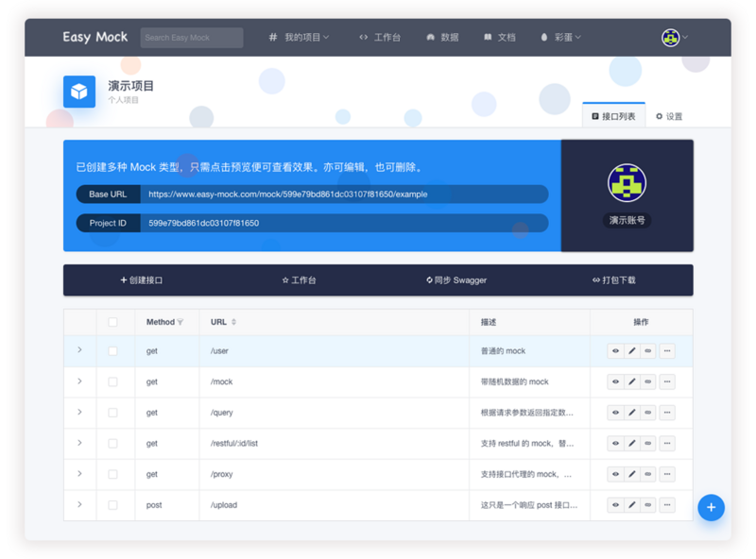Check the /mock row checkbox
The height and width of the screenshot is (559, 756).
pos(112,381)
